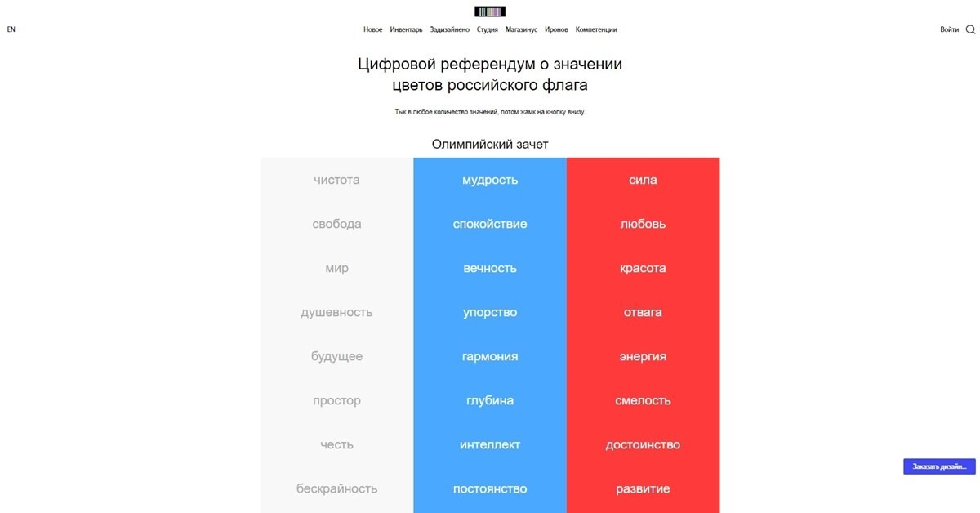Navigate to Магазинус
The height and width of the screenshot is (513, 980).
521,29
